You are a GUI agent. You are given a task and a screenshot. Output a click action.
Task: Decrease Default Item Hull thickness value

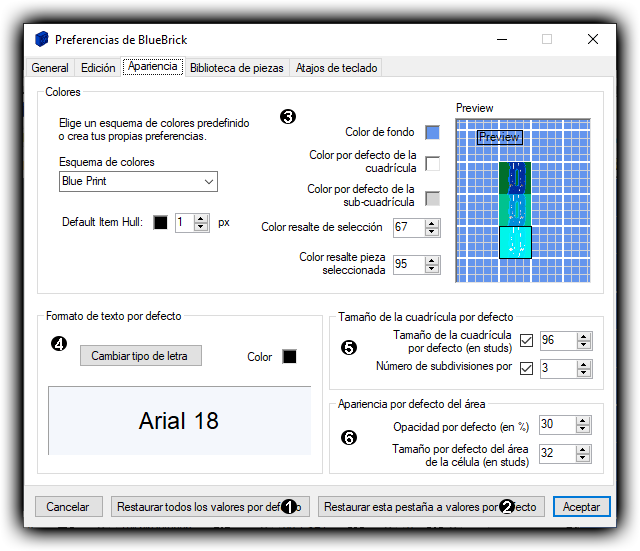(200, 227)
